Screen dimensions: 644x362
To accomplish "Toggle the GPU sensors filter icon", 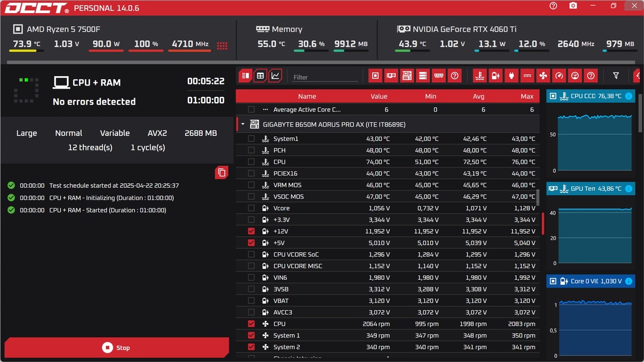I will point(391,76).
